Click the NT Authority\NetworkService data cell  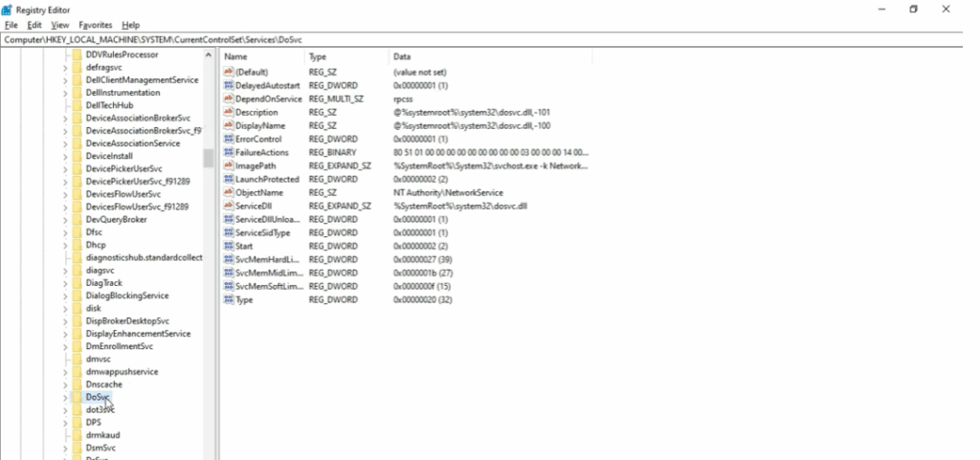tap(448, 192)
